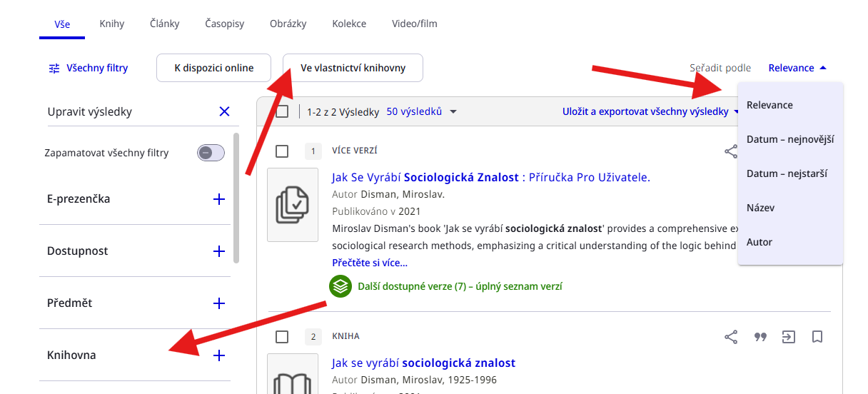
Task: Share the Kniha result 2
Action: click(x=731, y=337)
